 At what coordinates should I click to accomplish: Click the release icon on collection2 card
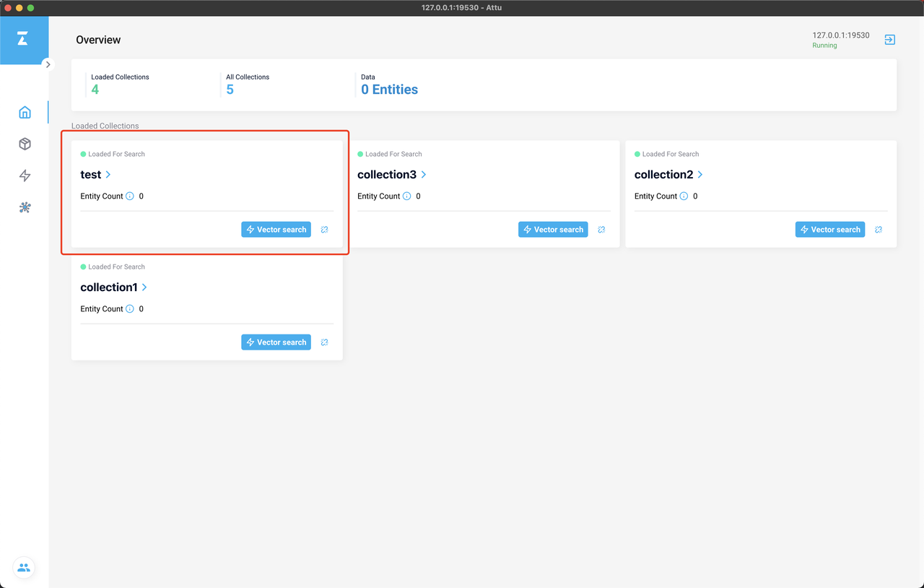(x=879, y=230)
